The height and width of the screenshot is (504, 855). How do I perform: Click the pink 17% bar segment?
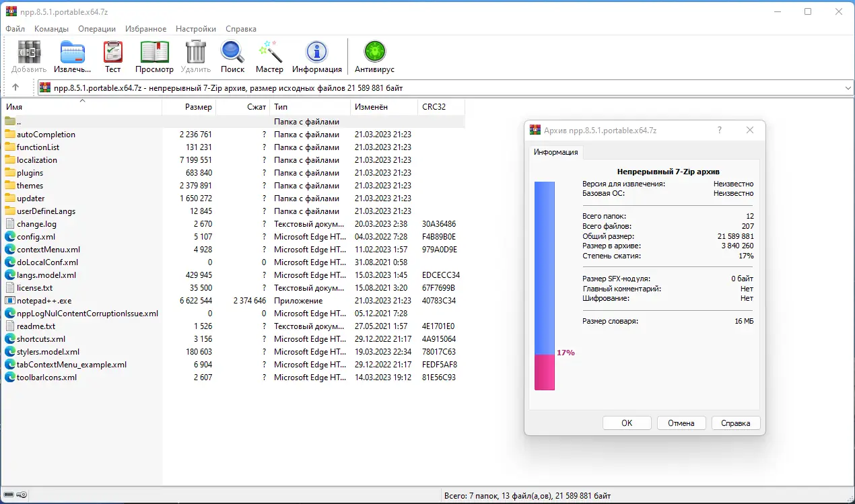[545, 372]
